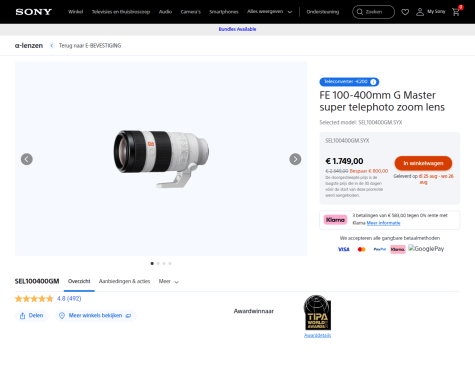This screenshot has width=475, height=380.
Task: Open Klarna Meer informatie link
Action: [x=383, y=223]
